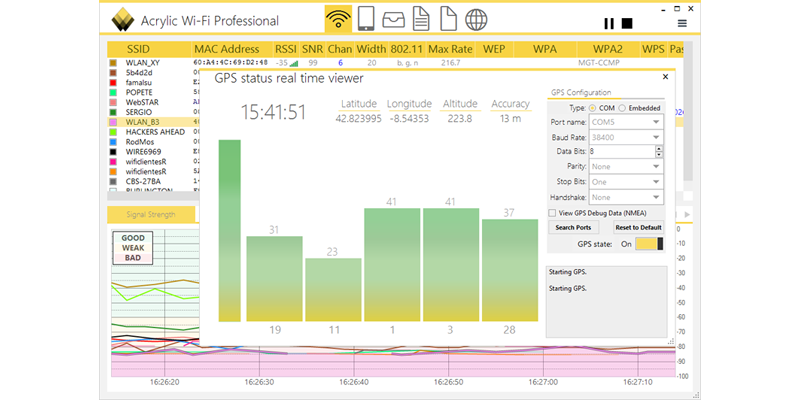Switch to the Signal Strength tab
The height and width of the screenshot is (400, 800).
click(x=151, y=214)
